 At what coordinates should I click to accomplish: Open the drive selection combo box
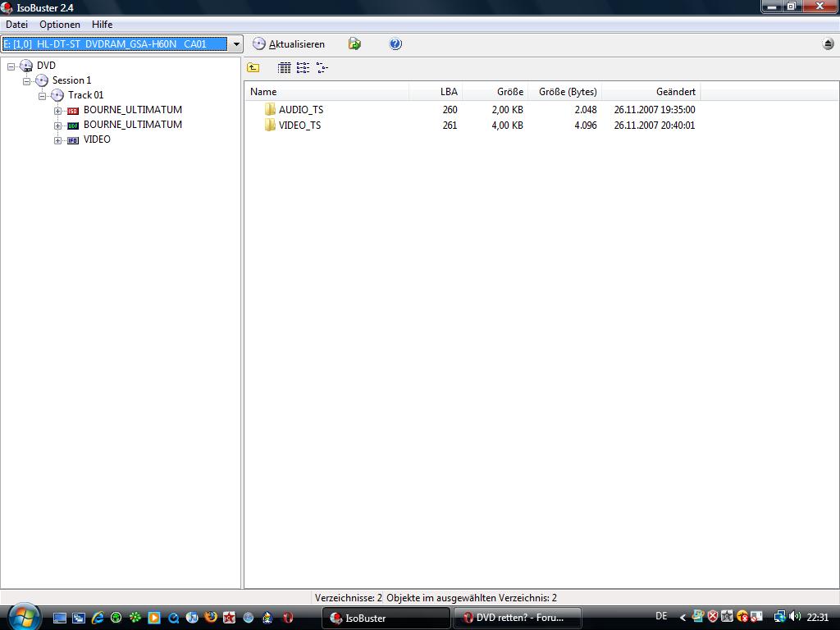pyautogui.click(x=122, y=44)
